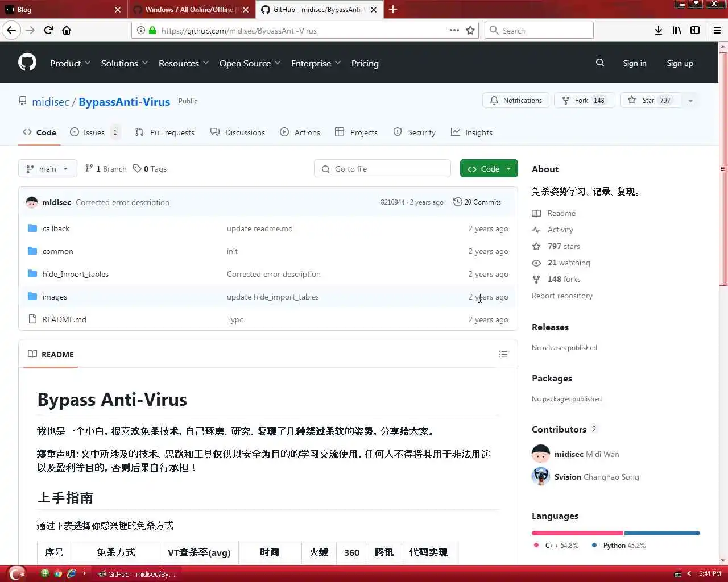Open 20 Commits history link
728x582 pixels.
pos(477,202)
